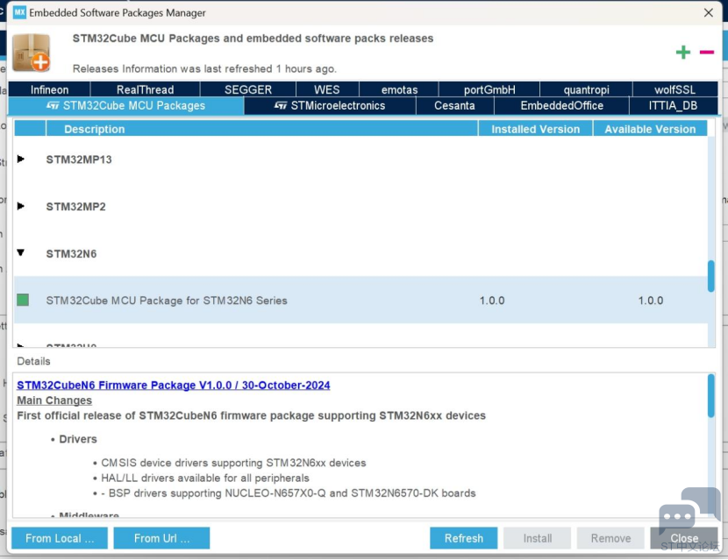Screen dimensions: 728x560
Task: Select the STM32MP13 row label
Action: click(79, 159)
